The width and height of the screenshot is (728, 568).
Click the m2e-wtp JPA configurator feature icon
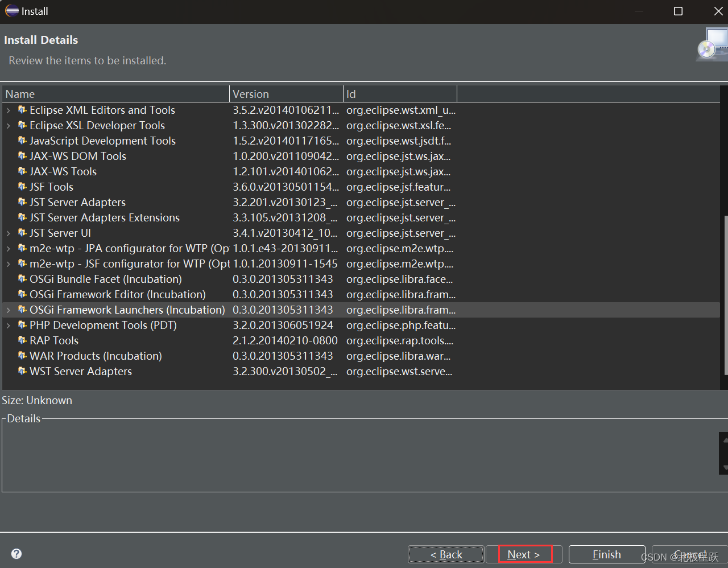click(22, 248)
